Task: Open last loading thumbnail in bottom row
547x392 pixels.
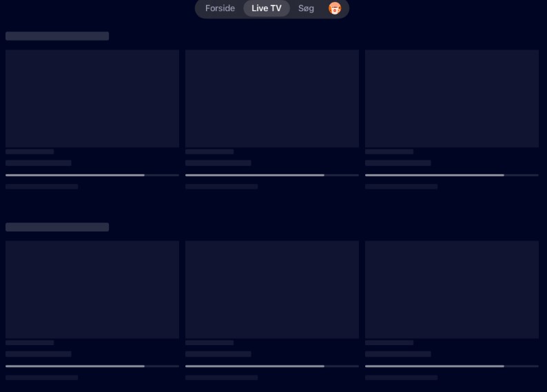Action: 452,289
